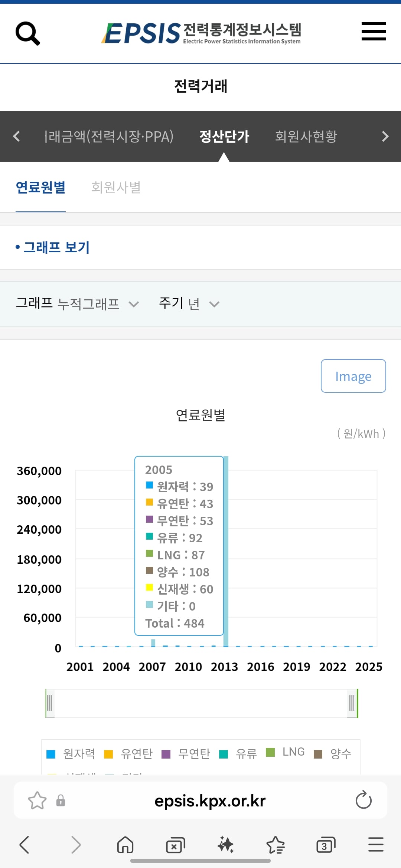Click the small bar at 2007
The image size is (401, 868).
coord(153,643)
